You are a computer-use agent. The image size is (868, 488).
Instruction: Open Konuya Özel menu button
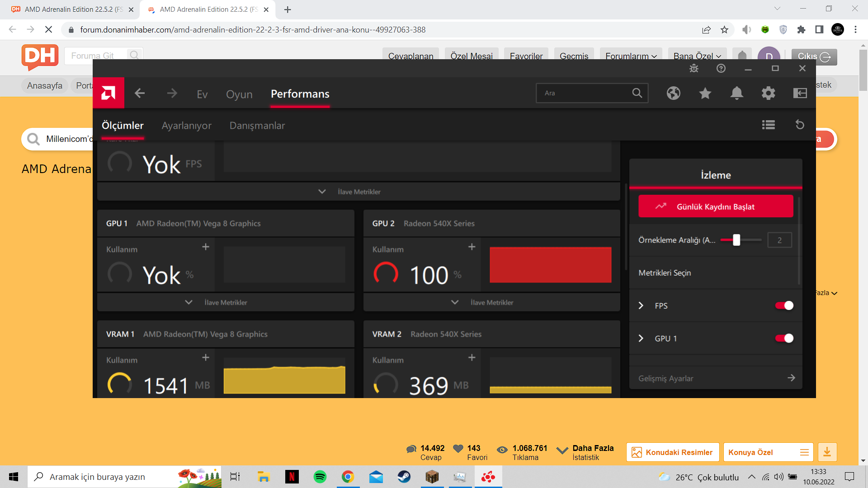coord(768,452)
